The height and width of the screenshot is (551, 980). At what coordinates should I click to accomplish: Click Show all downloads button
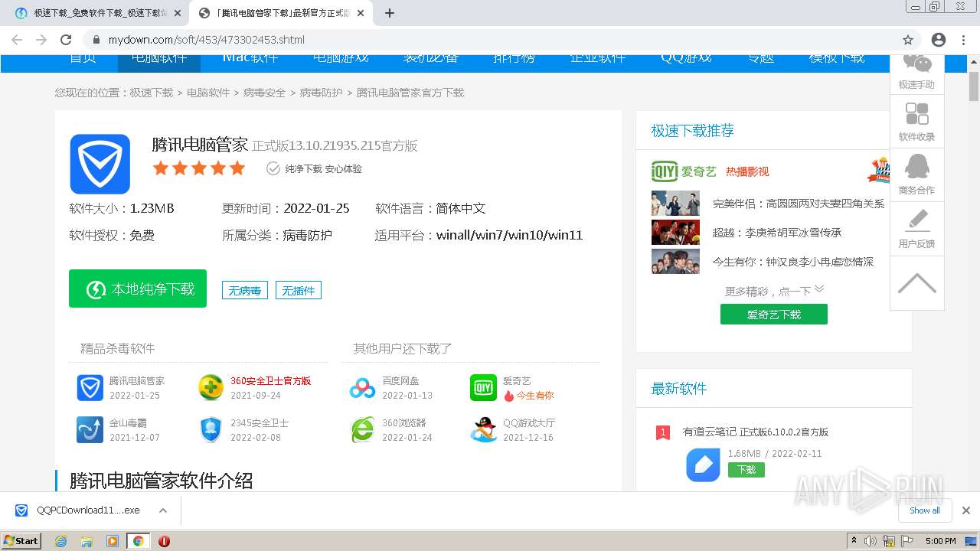pyautogui.click(x=925, y=510)
